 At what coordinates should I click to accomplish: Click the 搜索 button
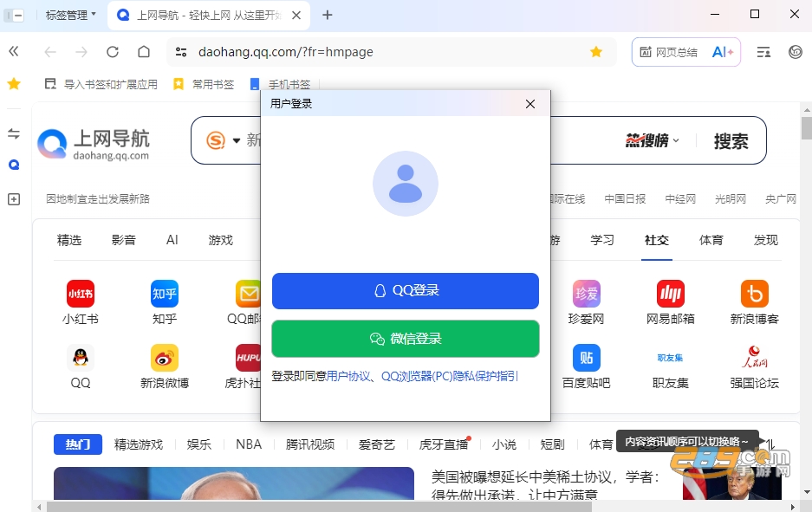point(731,141)
